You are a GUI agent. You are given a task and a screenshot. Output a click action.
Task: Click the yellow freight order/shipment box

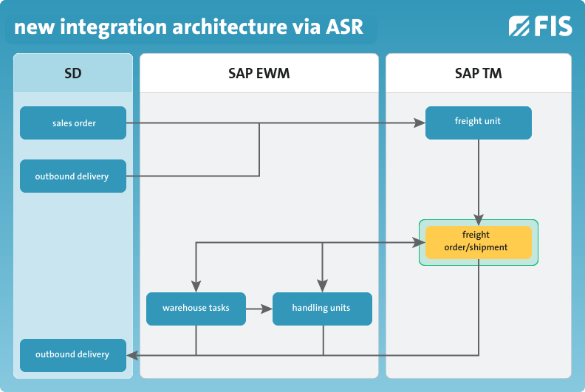point(479,242)
